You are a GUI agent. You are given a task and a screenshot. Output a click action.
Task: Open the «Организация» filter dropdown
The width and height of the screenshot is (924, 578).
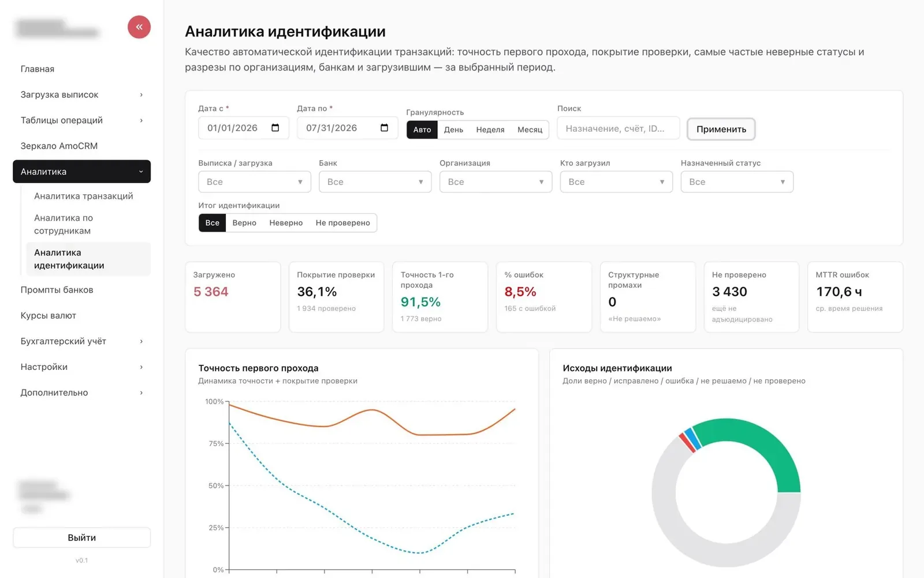pos(495,182)
